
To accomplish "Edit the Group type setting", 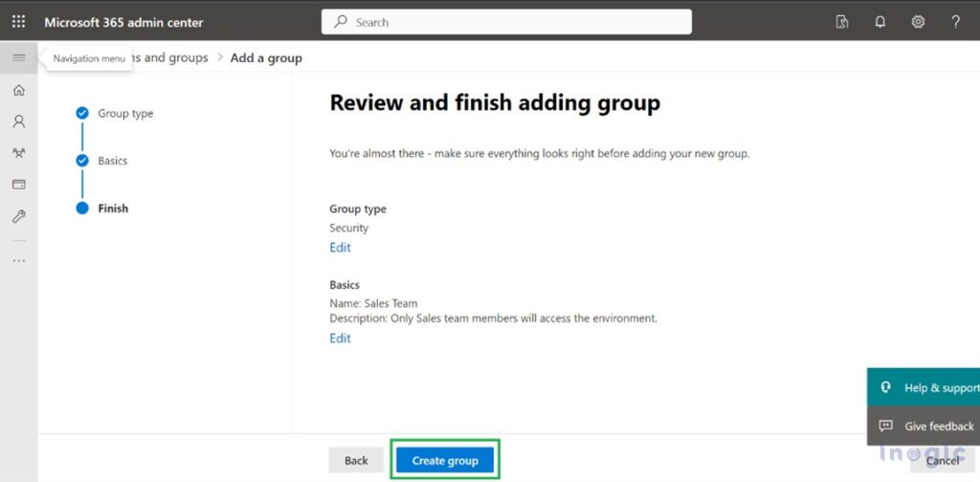I will 340,248.
